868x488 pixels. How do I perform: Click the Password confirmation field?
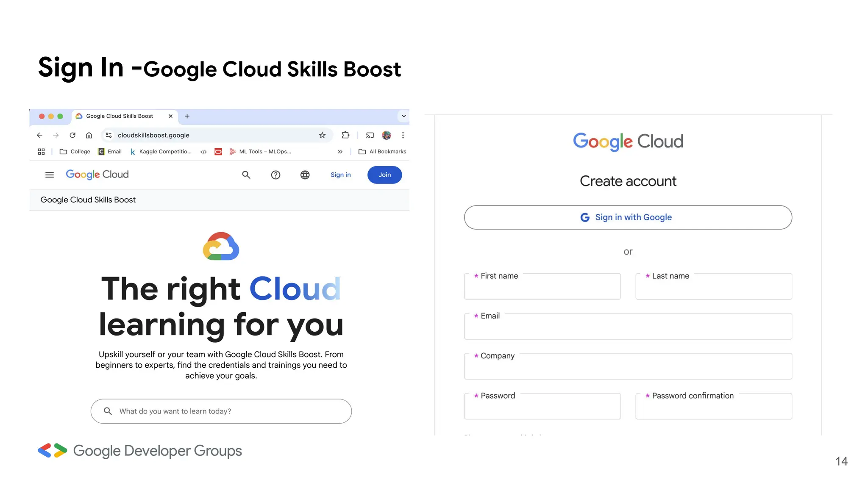point(713,406)
